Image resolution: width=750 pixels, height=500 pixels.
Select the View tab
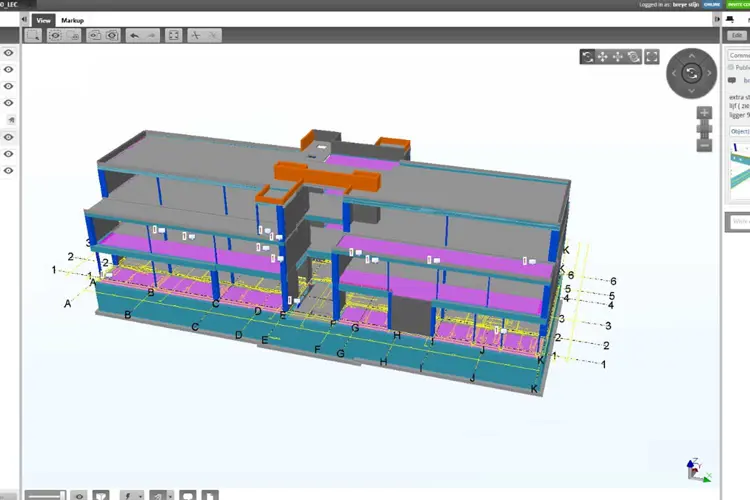[x=43, y=20]
